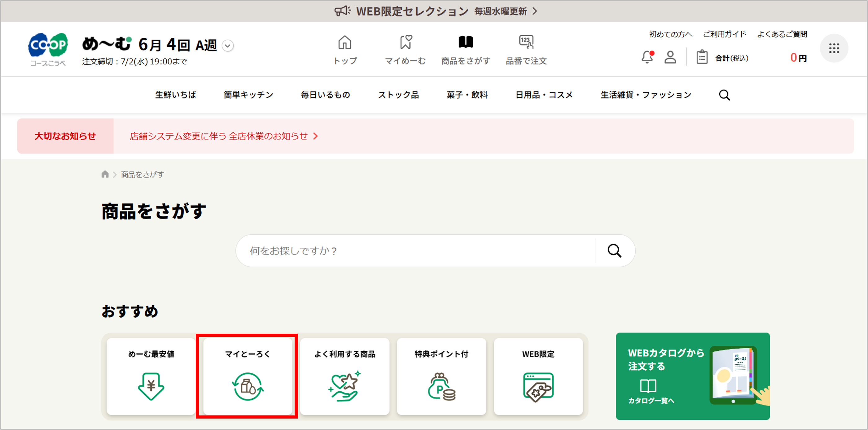Click 商品をさがす breadcrumb text

click(142, 174)
